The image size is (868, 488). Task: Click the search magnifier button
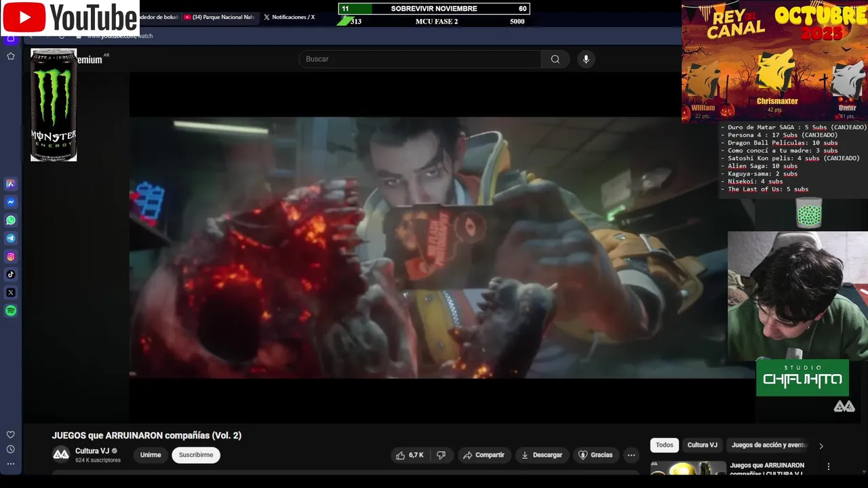coord(555,59)
